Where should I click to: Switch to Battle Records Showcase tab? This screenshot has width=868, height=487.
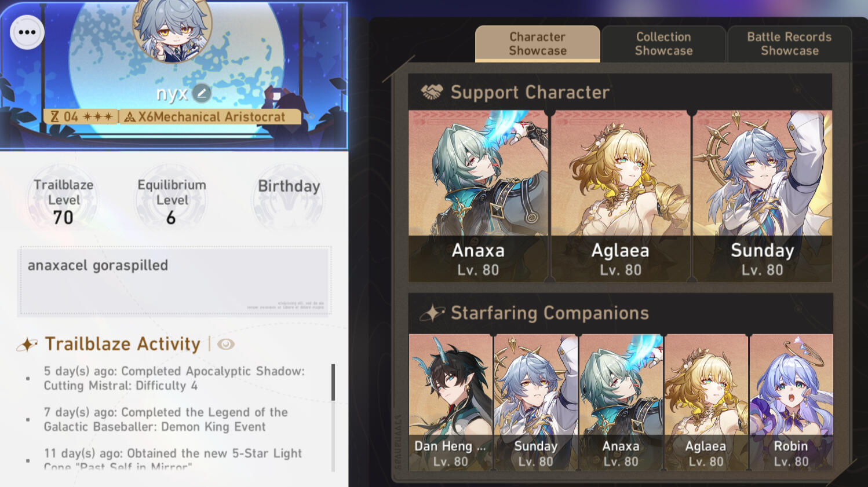pos(789,44)
